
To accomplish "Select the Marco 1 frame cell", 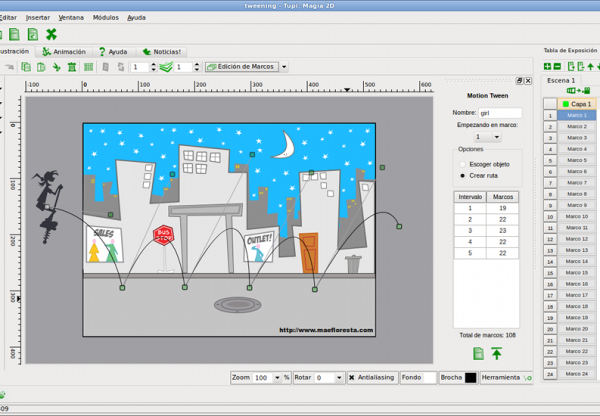I will click(x=577, y=115).
